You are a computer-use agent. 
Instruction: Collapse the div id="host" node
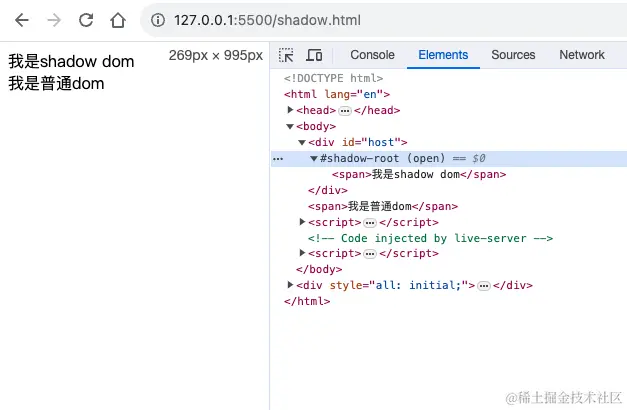[302, 142]
